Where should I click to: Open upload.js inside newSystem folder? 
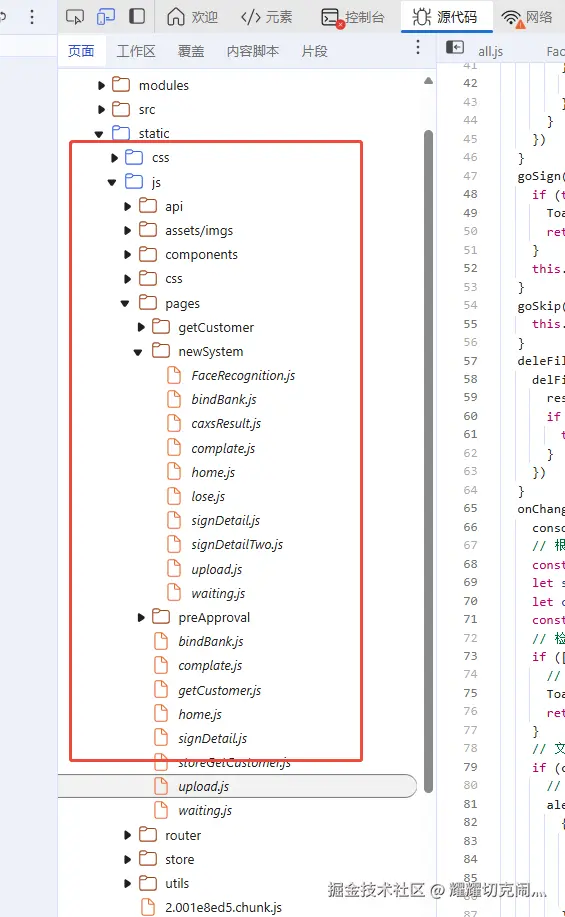coord(216,570)
